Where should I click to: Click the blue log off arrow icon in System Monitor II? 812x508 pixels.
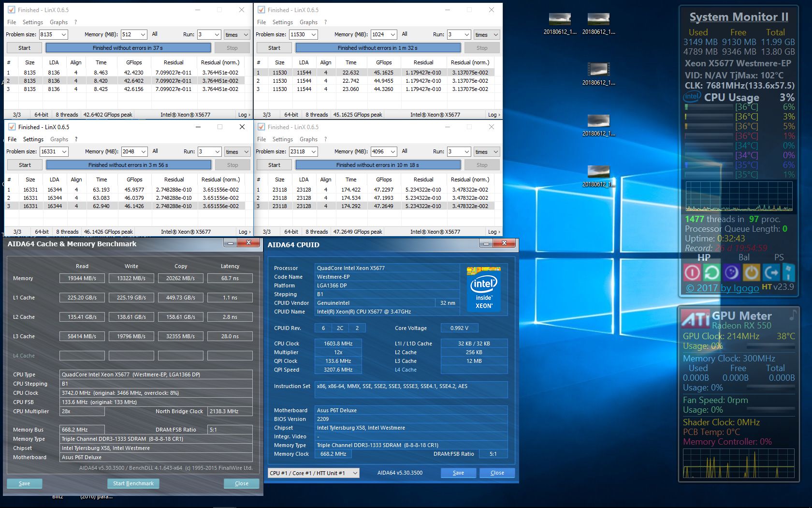[x=771, y=273]
